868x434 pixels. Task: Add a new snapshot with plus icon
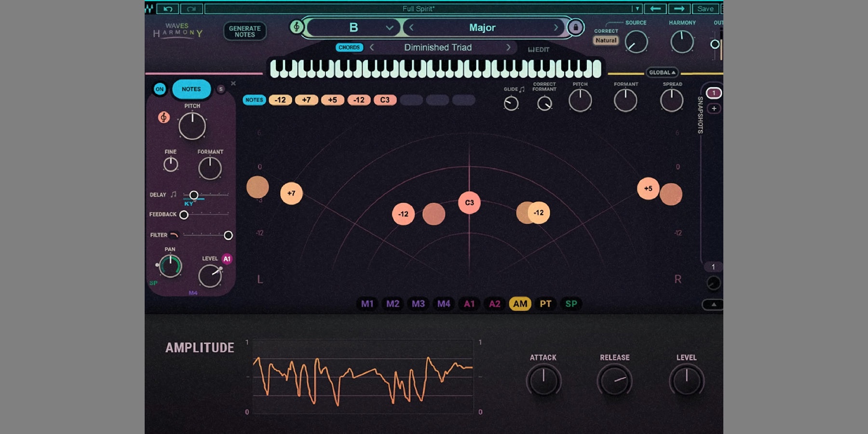pos(714,108)
